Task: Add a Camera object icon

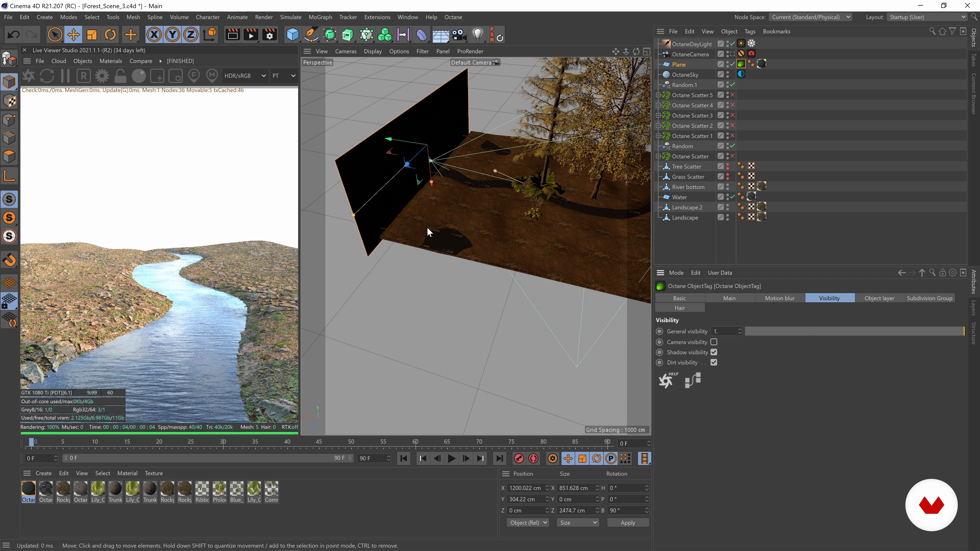Action: point(459,35)
